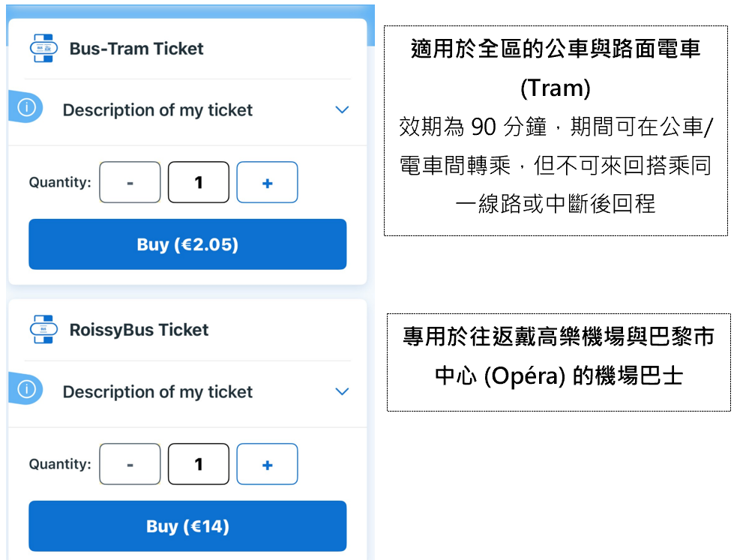Tap the info icon on the RoissyBus card
Viewport: 737px width, 560px height.
pyautogui.click(x=27, y=390)
